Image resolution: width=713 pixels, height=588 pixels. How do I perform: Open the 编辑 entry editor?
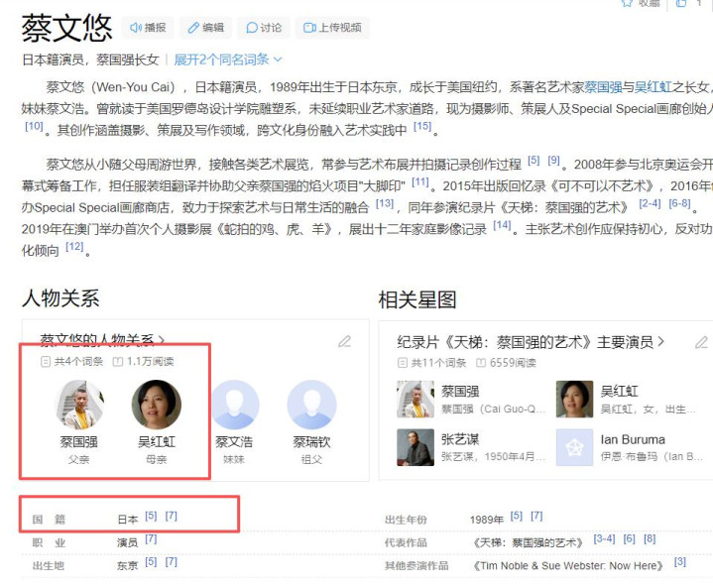point(205,28)
